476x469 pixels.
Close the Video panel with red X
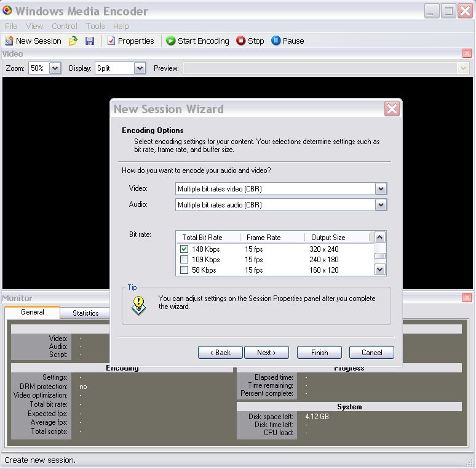(x=467, y=54)
